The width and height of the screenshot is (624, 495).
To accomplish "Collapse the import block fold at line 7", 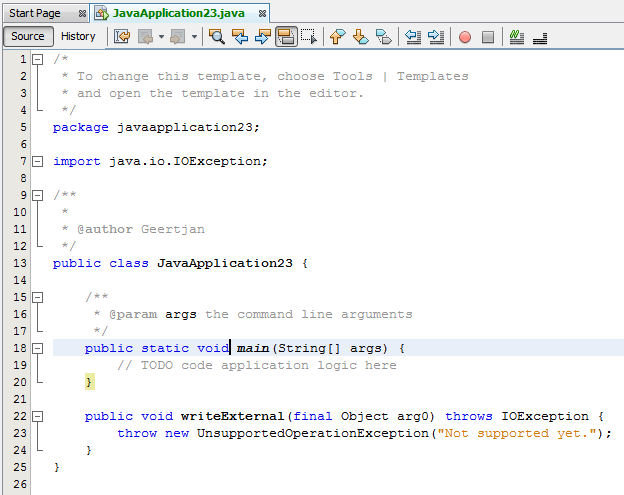I will (x=37, y=161).
